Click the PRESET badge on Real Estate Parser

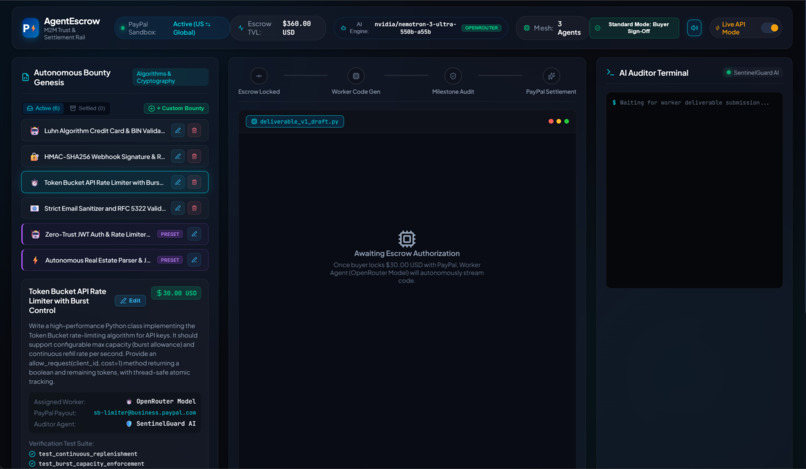[170, 260]
